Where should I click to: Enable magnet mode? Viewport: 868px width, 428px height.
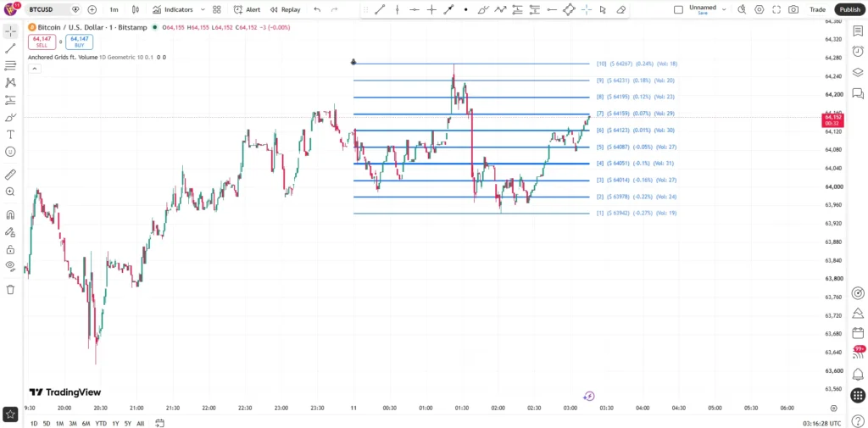(x=10, y=214)
